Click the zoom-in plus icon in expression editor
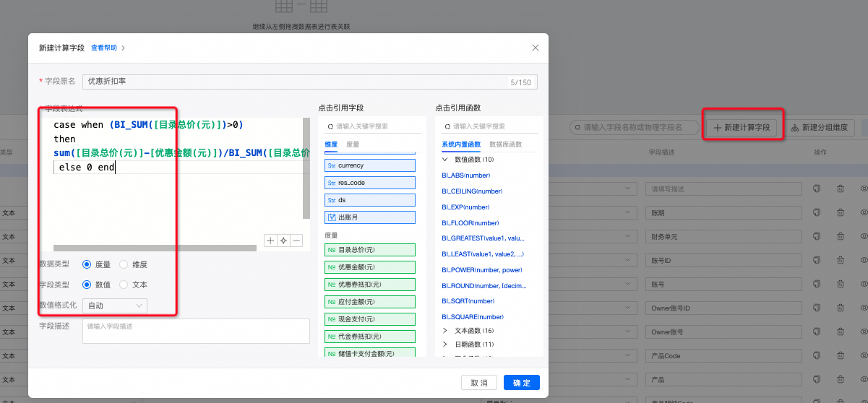868x403 pixels. (x=271, y=240)
